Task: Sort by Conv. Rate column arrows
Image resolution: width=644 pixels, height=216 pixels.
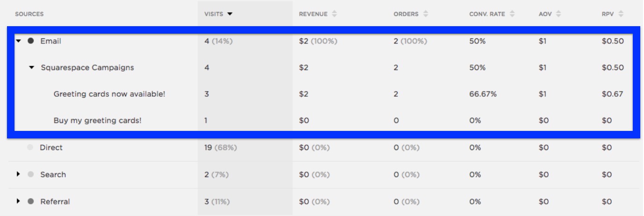Action: tap(512, 14)
